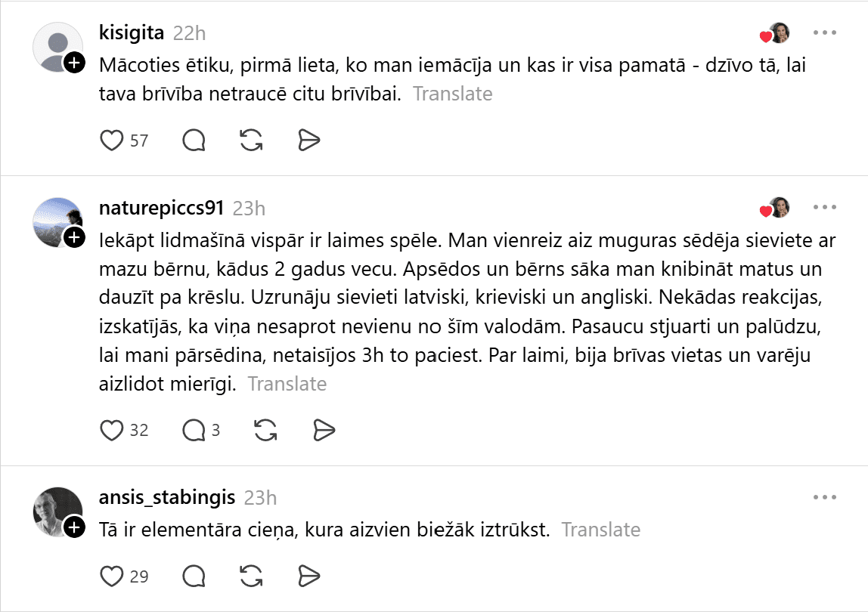Translate kisigita's comment
868x612 pixels.
(x=452, y=94)
